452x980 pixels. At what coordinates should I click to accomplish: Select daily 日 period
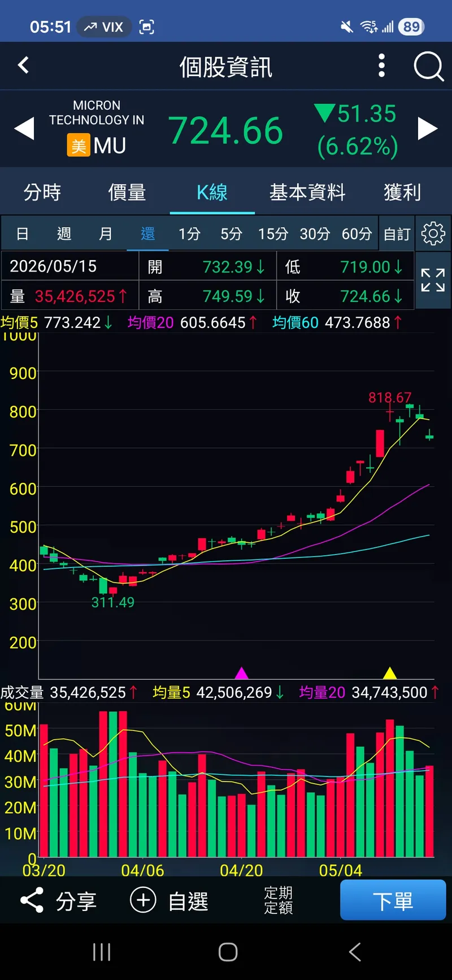point(23,234)
